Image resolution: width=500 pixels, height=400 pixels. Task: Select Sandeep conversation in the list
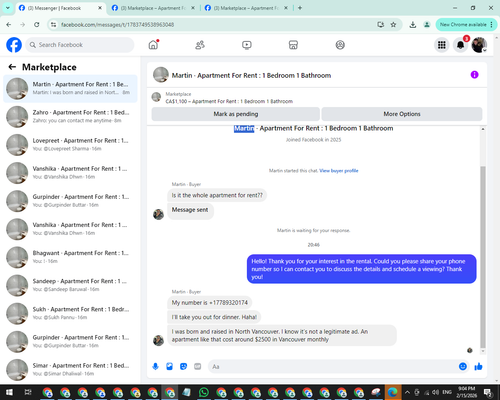(70, 285)
